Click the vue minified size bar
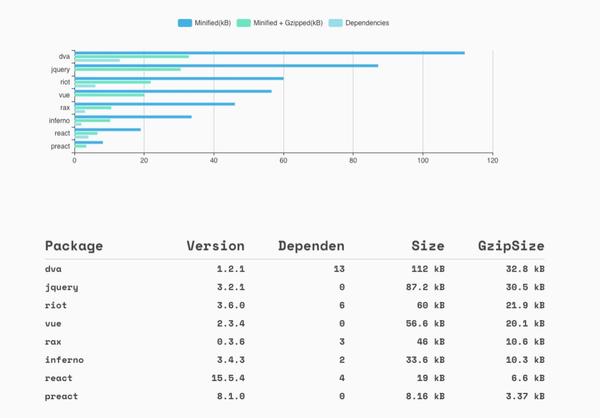The width and height of the screenshot is (600, 418). [173, 91]
